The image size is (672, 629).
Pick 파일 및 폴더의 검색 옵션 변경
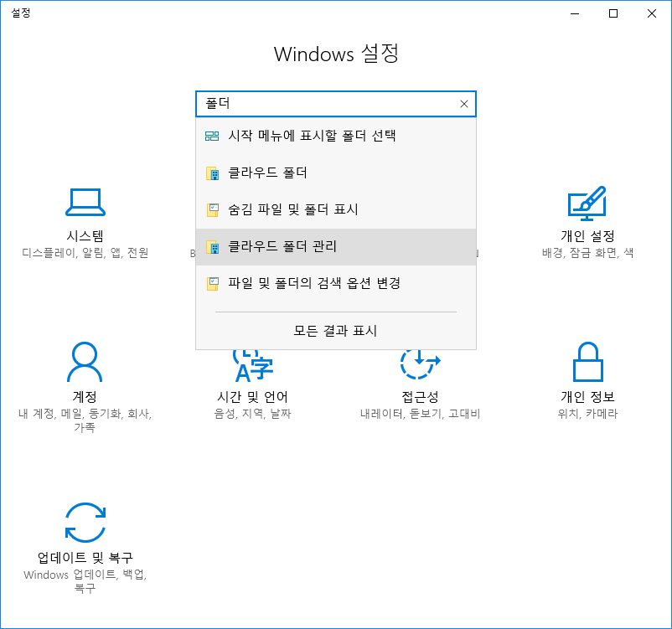(336, 283)
